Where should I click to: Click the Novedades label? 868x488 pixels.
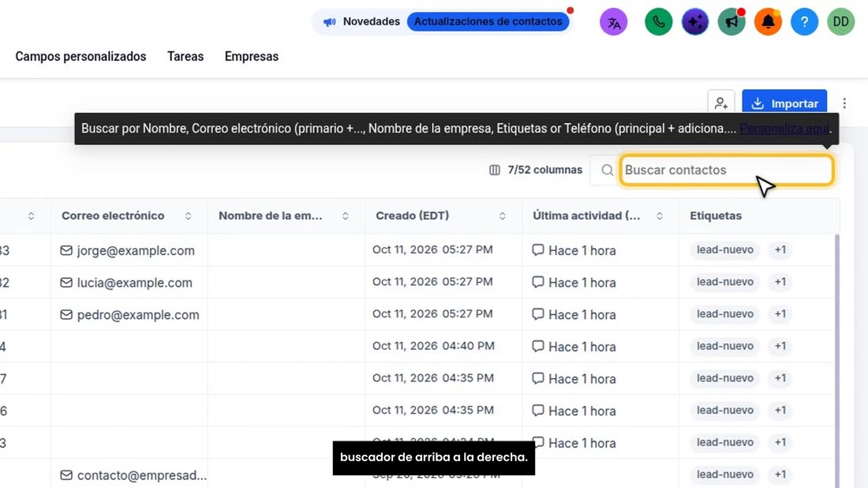pyautogui.click(x=372, y=21)
